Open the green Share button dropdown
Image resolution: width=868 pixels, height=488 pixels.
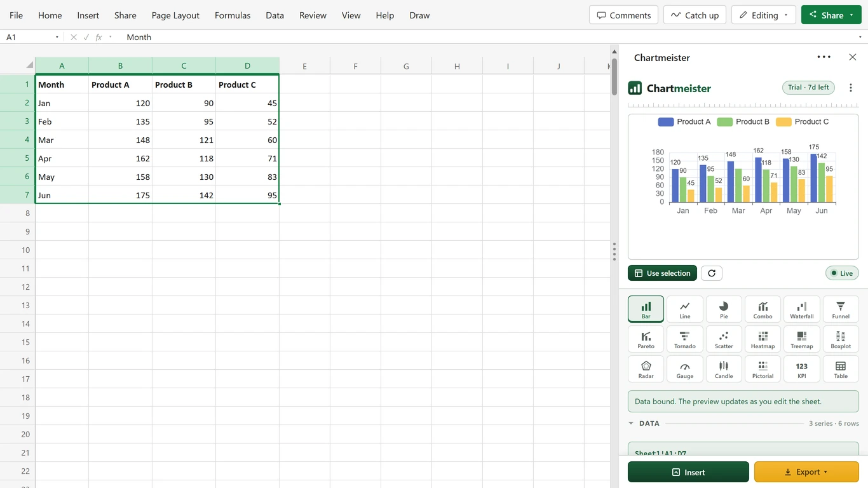tap(851, 15)
